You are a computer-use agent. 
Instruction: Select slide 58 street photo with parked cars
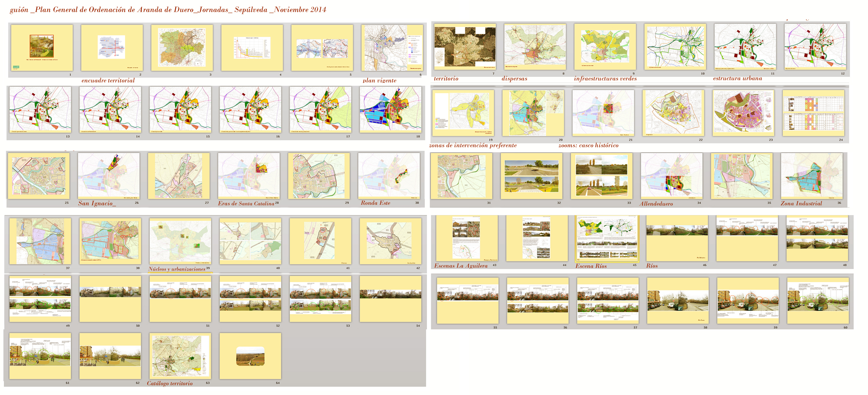tap(678, 301)
